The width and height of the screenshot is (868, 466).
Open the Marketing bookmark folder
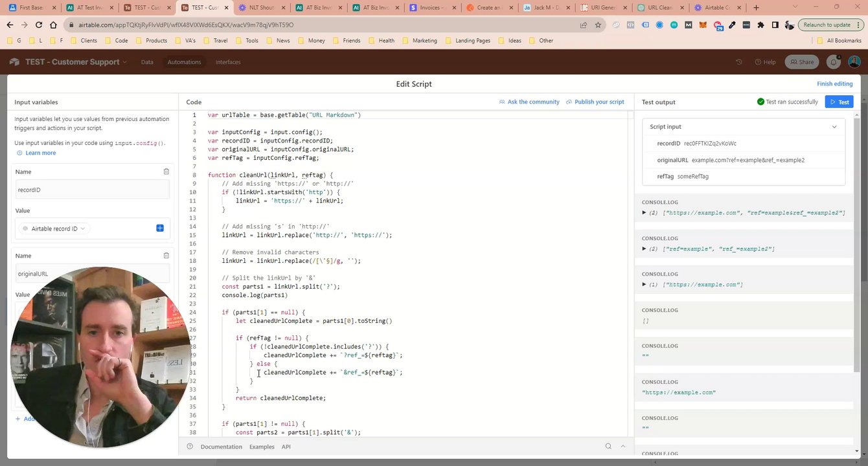419,40
